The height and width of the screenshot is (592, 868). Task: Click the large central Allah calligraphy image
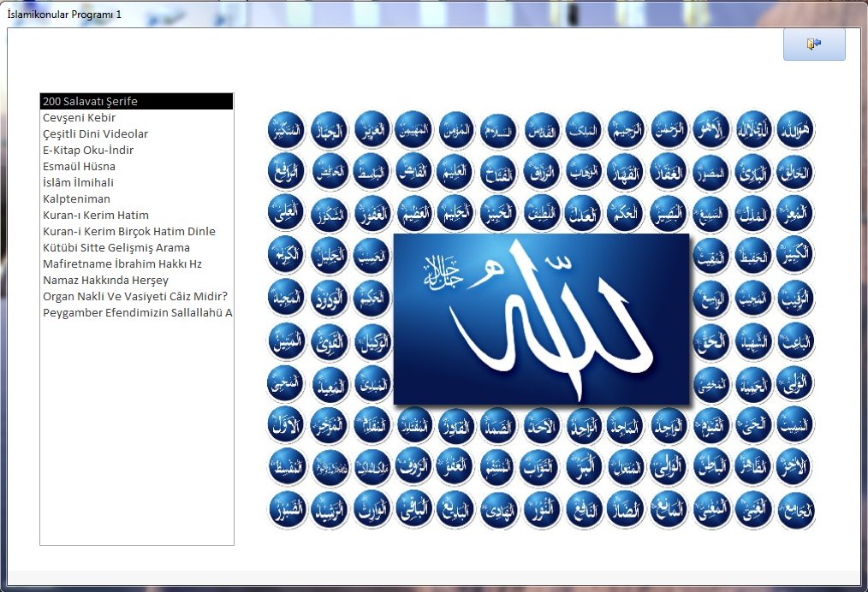541,318
